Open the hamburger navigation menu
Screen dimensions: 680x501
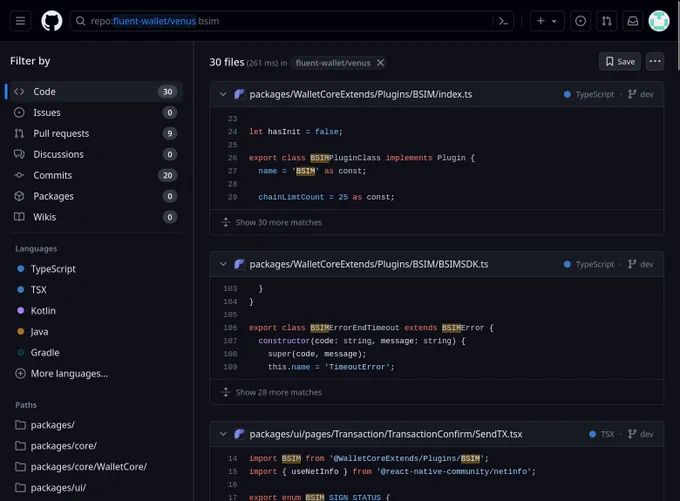[x=20, y=21]
